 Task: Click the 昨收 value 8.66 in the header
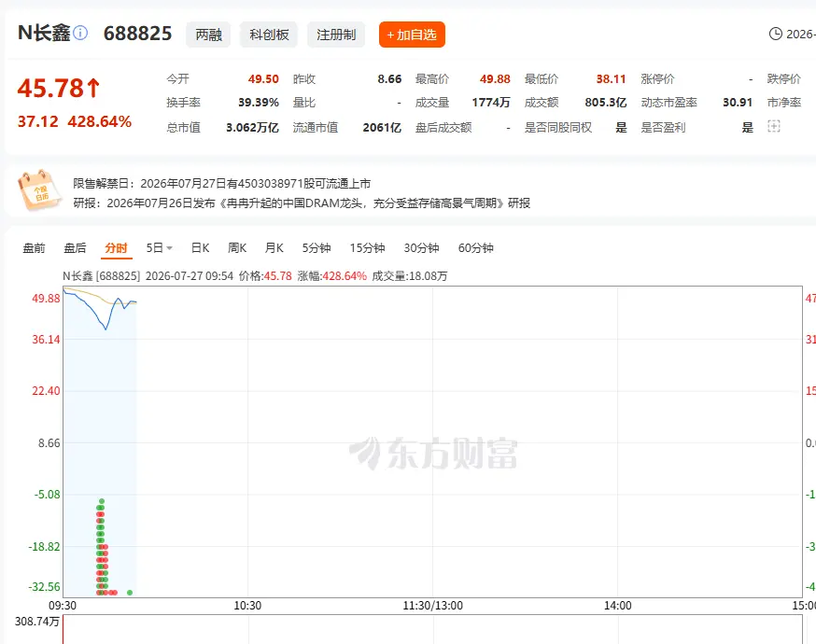tap(389, 79)
